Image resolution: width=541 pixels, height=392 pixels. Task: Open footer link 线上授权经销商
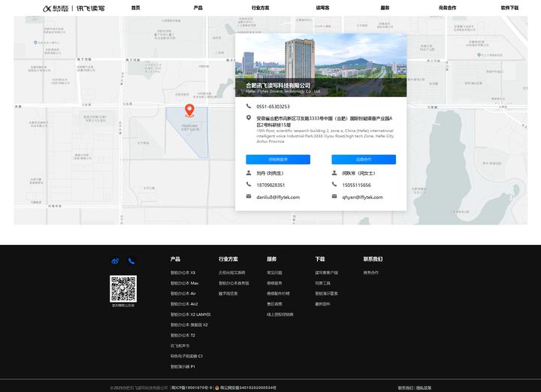pos(280,315)
